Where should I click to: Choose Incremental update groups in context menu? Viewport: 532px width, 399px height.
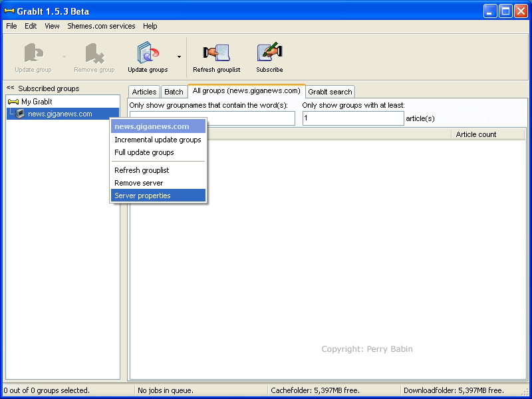point(158,140)
